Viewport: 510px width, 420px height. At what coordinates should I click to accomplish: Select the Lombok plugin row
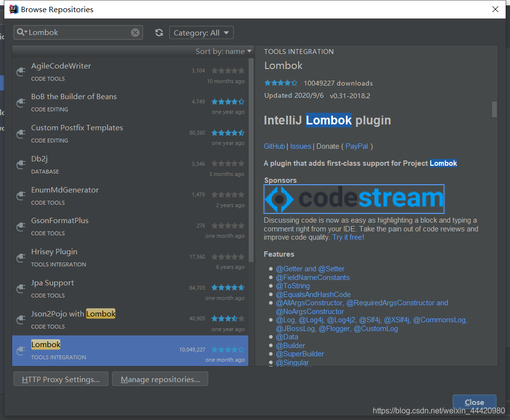130,351
